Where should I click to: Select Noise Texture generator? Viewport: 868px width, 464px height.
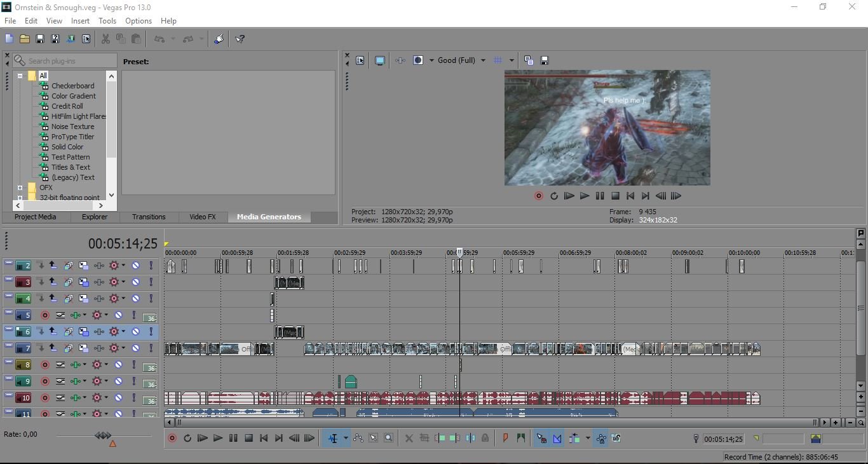point(72,126)
